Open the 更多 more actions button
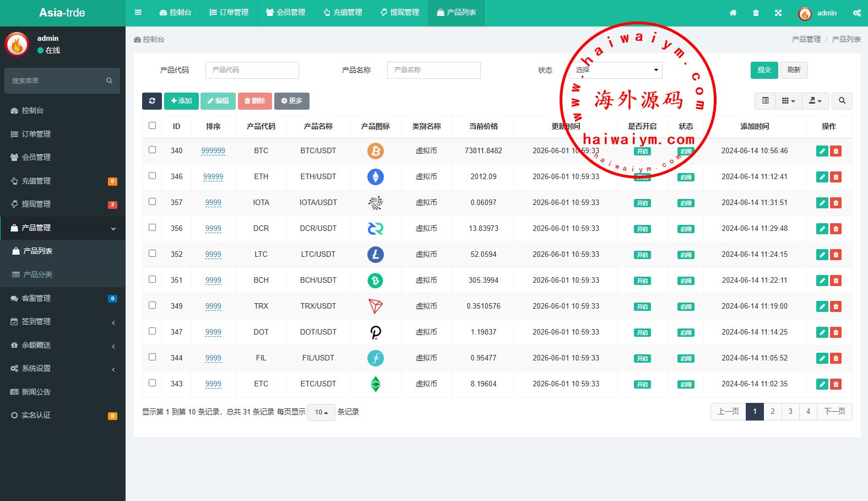 [x=292, y=101]
